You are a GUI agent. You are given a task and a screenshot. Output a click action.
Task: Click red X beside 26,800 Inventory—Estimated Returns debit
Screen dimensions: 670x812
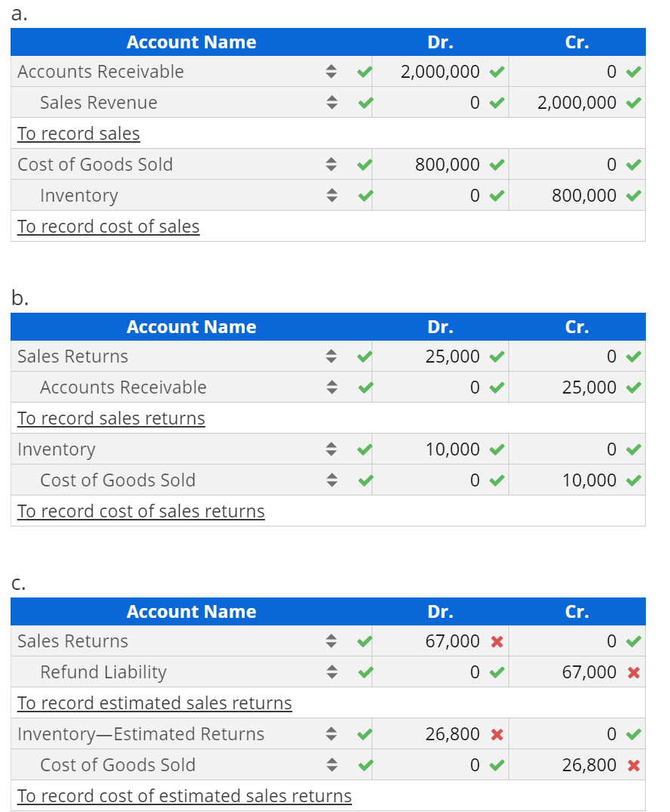pos(496,733)
